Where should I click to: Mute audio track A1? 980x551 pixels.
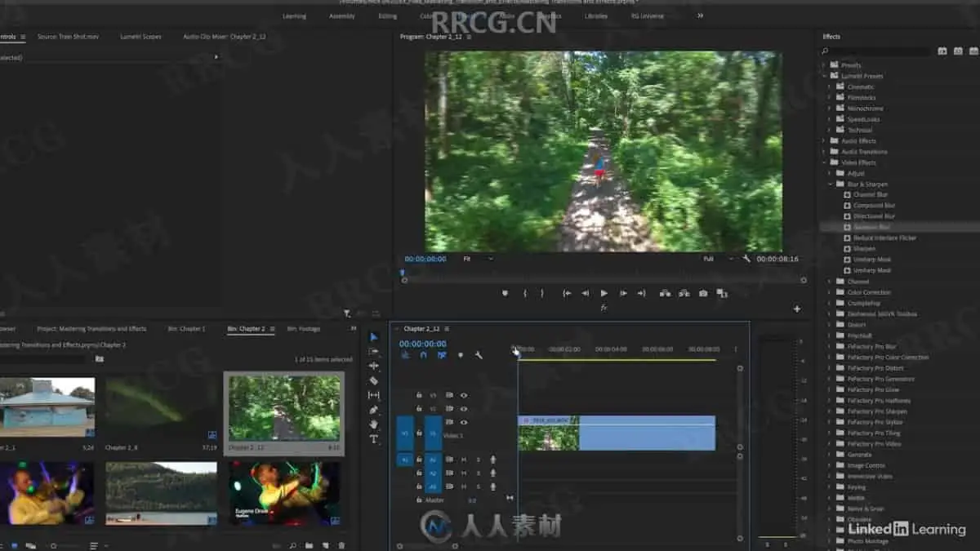(464, 460)
